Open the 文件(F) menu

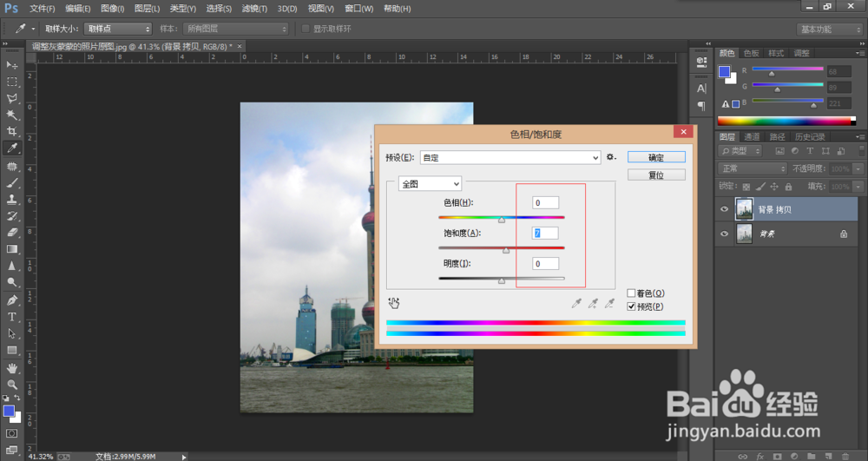42,9
